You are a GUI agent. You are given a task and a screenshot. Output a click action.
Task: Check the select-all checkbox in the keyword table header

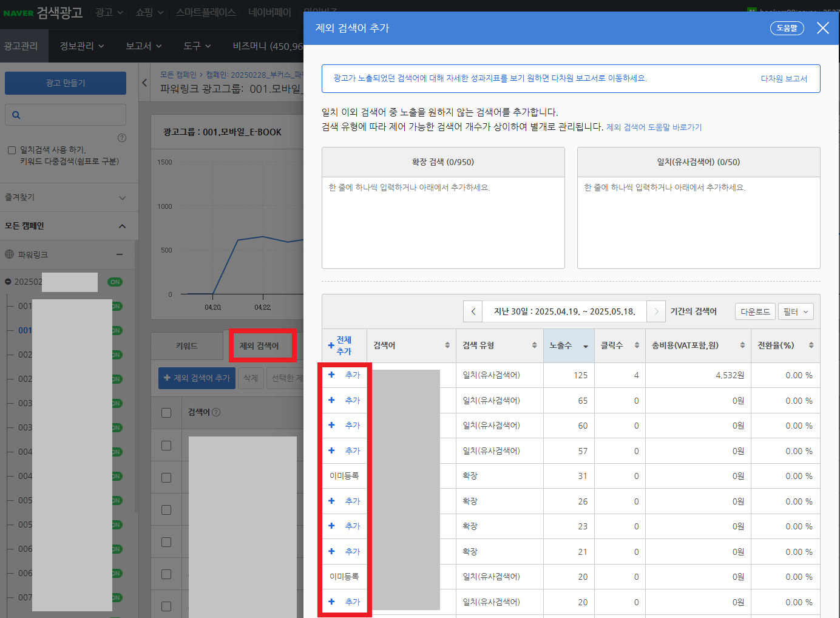(x=167, y=413)
